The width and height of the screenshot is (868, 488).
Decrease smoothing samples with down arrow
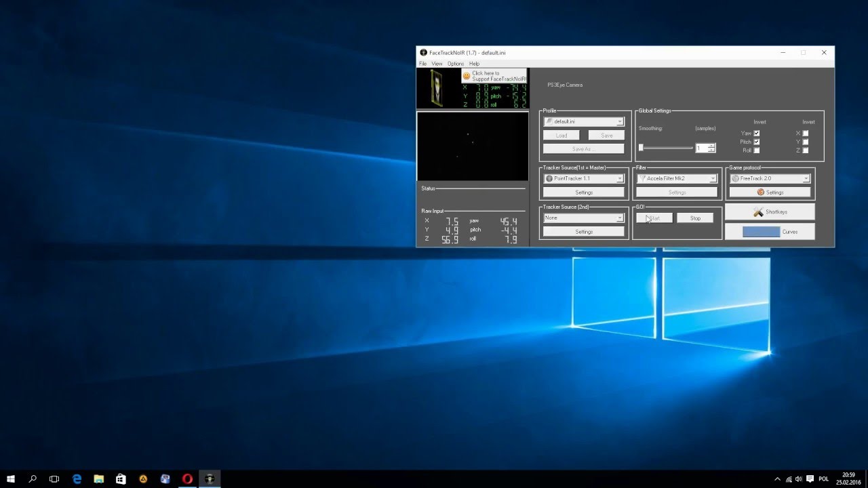click(x=711, y=150)
